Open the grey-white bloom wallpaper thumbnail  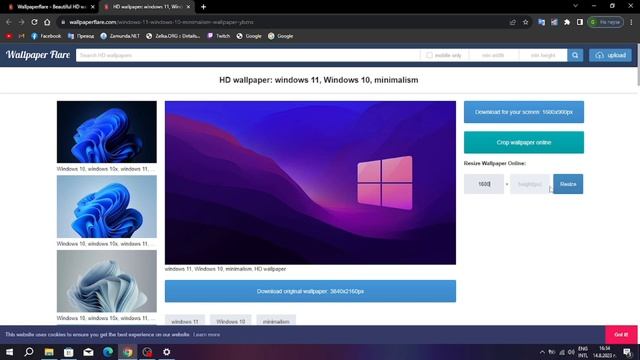click(107, 281)
